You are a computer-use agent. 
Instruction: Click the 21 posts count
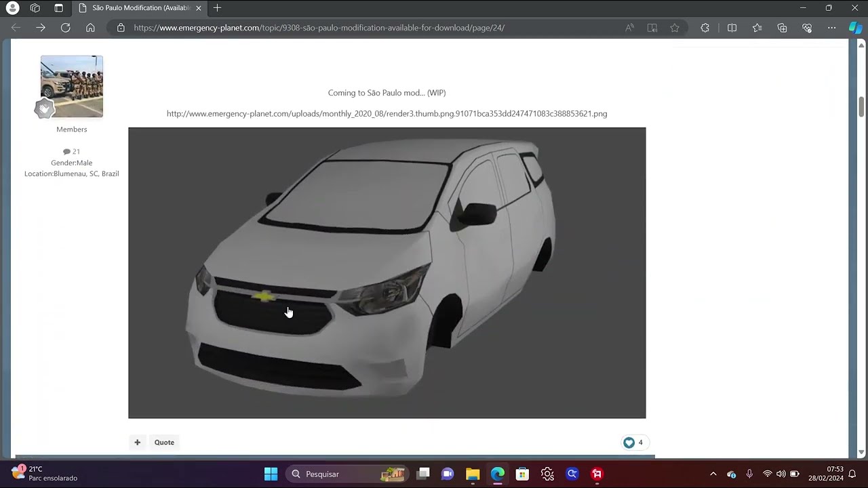point(71,152)
